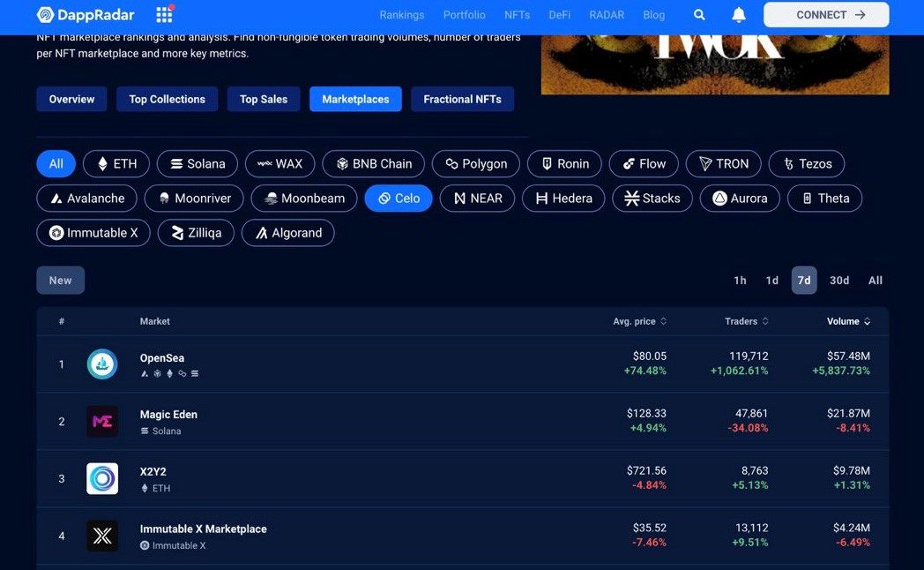The height and width of the screenshot is (570, 924).
Task: Set time range to 1d
Action: (772, 281)
